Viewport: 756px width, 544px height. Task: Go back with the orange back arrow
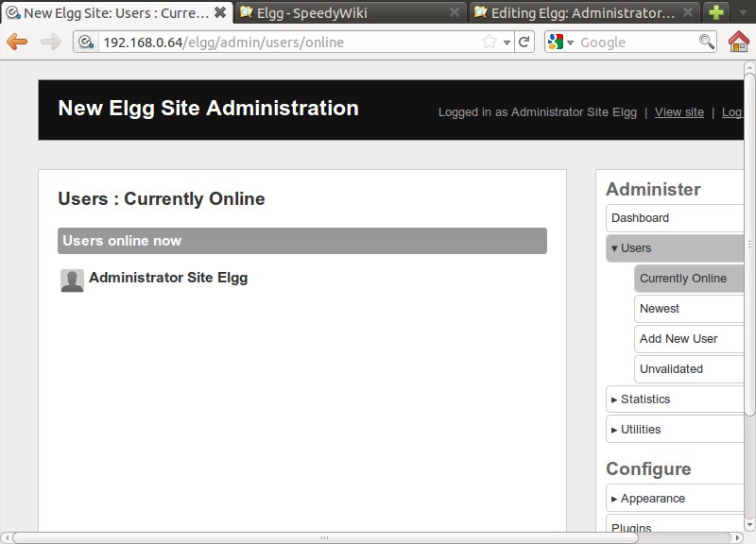click(x=17, y=42)
